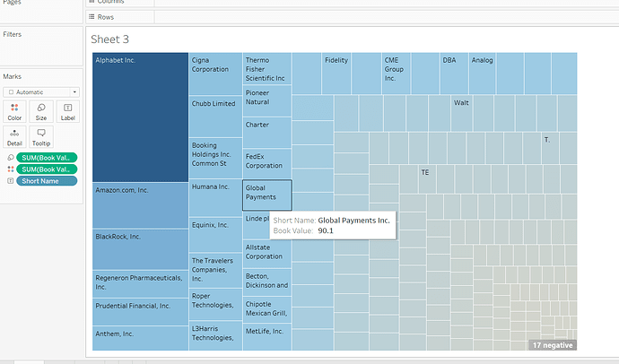Select the first green SUM(Book Value) pill
The width and height of the screenshot is (619, 364).
[x=47, y=157]
